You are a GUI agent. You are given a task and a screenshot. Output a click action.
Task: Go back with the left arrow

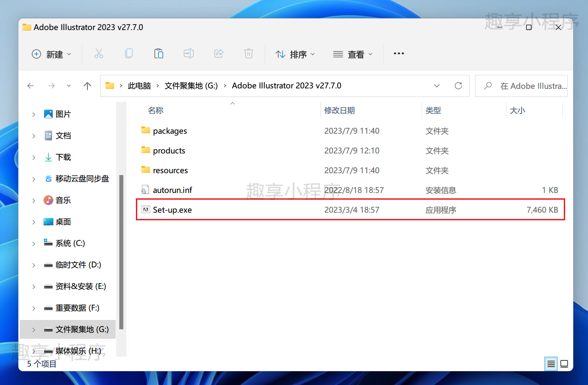pos(30,86)
